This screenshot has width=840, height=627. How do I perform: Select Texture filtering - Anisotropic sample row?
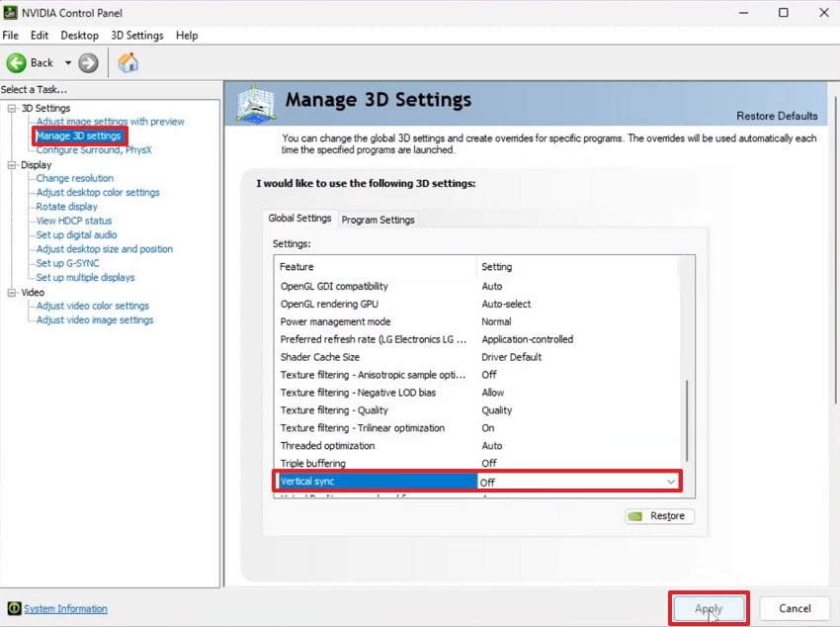476,375
